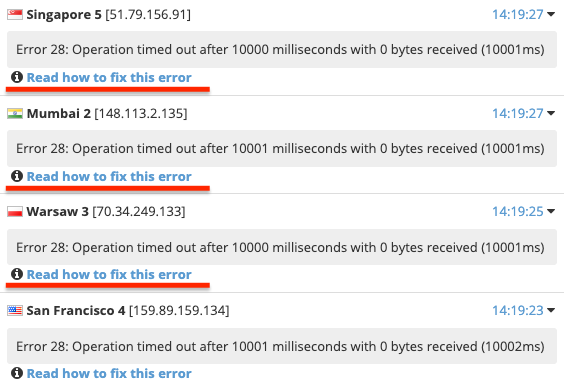Click the Poland flag next to Warsaw 3
Viewport: 564px width, 389px height.
pos(15,212)
